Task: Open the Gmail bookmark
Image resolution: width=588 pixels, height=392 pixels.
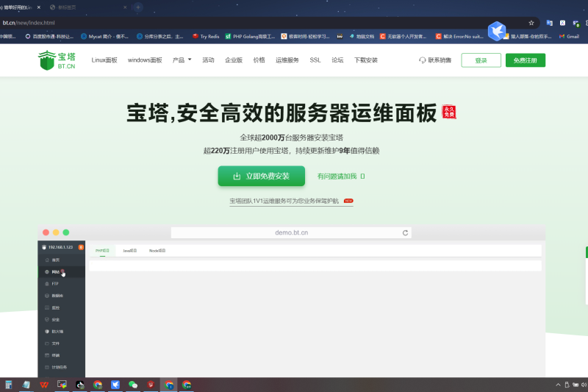Action: 569,36
